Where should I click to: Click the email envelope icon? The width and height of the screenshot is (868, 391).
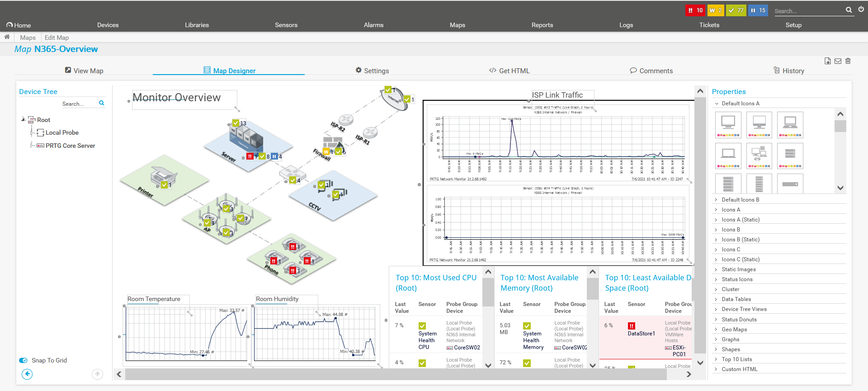tap(838, 61)
